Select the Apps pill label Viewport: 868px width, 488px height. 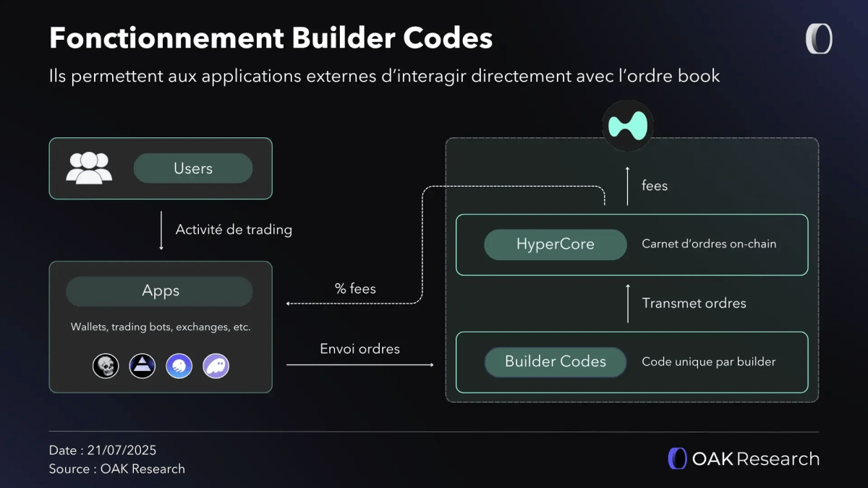pyautogui.click(x=159, y=291)
